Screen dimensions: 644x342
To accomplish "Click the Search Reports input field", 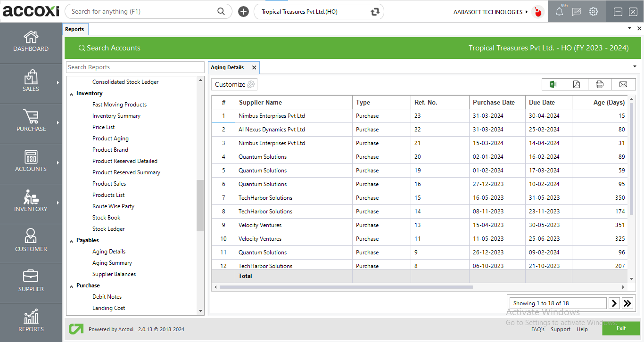I will pyautogui.click(x=135, y=67).
